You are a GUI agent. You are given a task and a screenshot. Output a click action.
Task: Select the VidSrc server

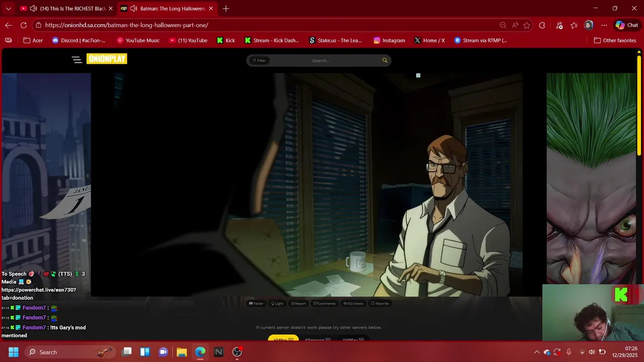click(283, 339)
